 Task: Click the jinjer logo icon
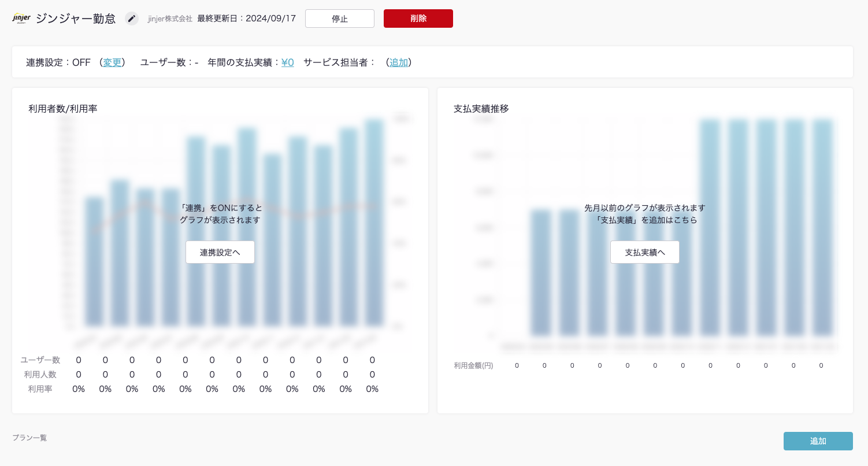click(21, 19)
